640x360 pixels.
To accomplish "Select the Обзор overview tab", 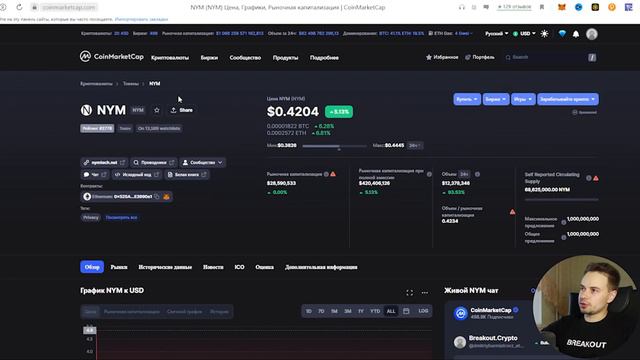I will 92,267.
